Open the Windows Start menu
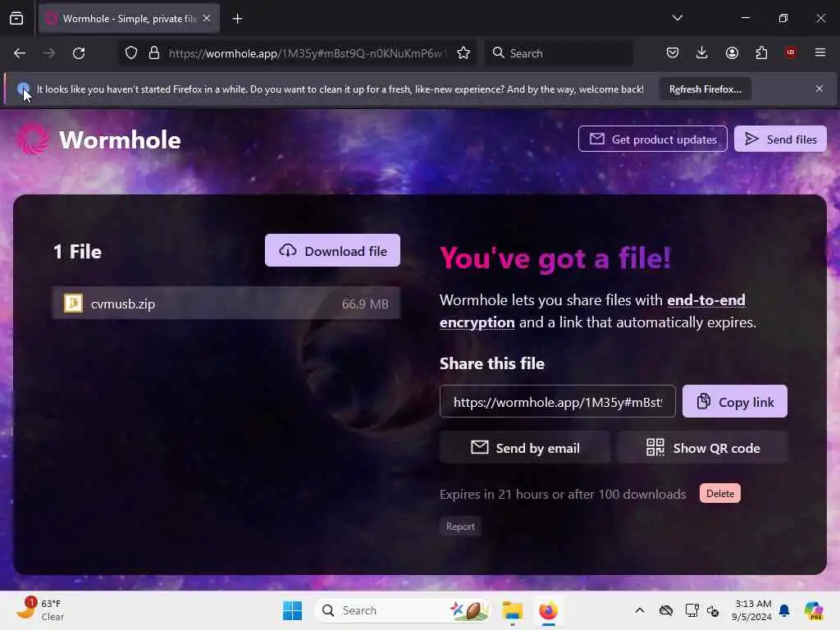Screen dimensions: 840x630 [293, 610]
